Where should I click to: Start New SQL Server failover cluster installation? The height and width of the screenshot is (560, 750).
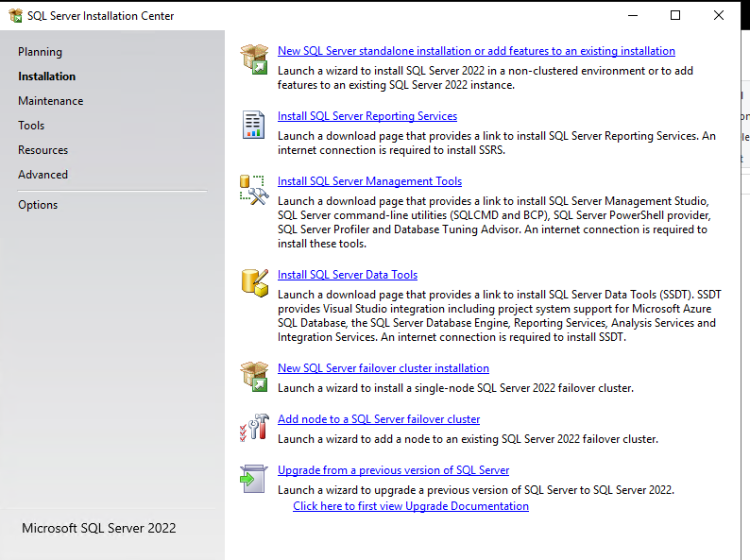(384, 368)
